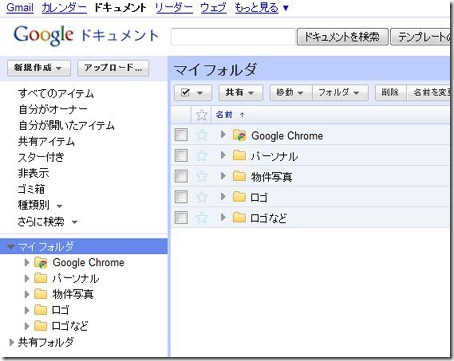454x361 pixels.
Task: Click the star column header icon
Action: 202,115
